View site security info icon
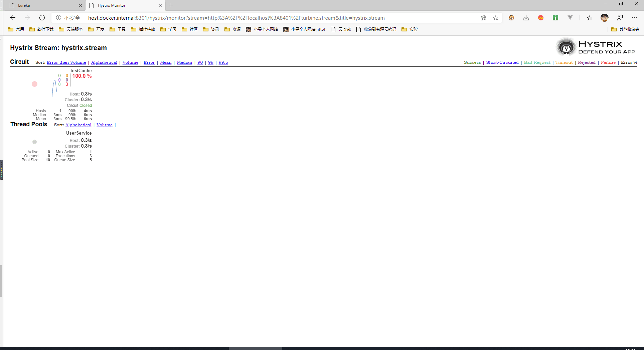Image resolution: width=644 pixels, height=350 pixels. (x=58, y=18)
